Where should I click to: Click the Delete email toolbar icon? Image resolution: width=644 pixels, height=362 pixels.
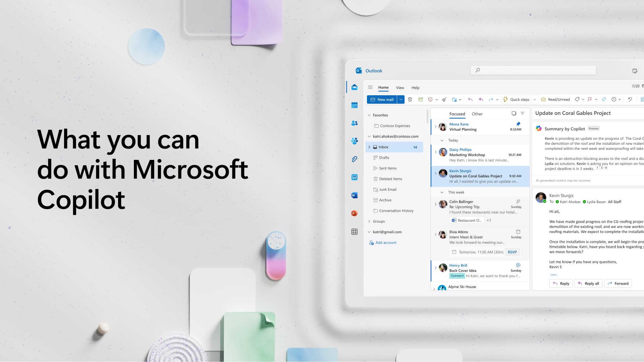coord(410,99)
